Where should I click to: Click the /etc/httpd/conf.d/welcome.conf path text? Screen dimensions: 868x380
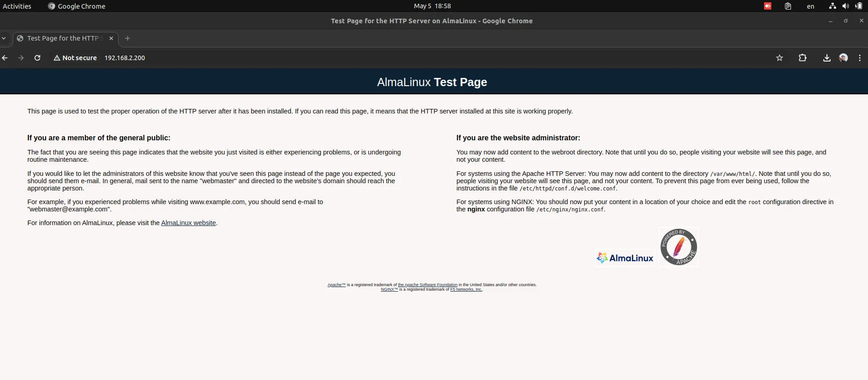click(568, 189)
